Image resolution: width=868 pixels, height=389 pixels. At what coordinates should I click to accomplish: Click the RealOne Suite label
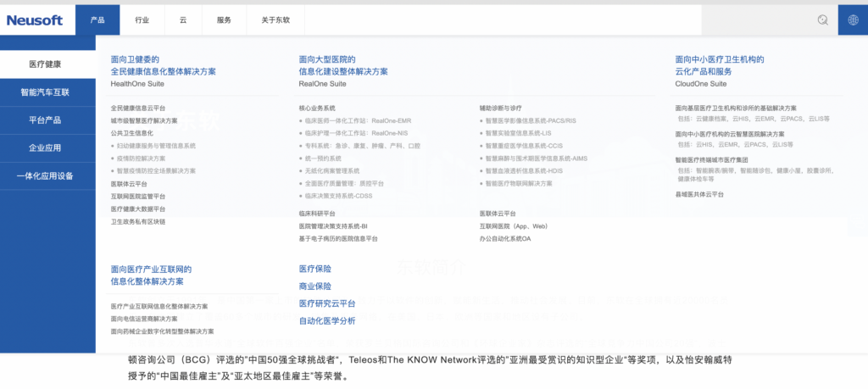(322, 84)
